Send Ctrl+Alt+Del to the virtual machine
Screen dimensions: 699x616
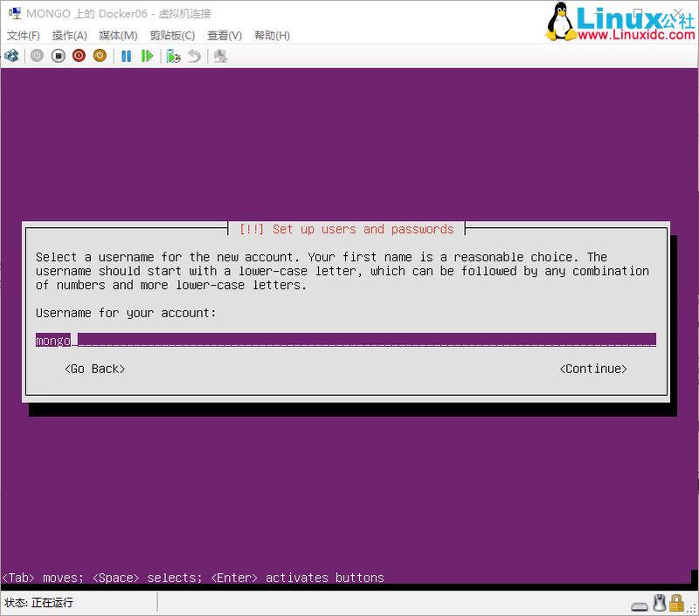[12, 55]
